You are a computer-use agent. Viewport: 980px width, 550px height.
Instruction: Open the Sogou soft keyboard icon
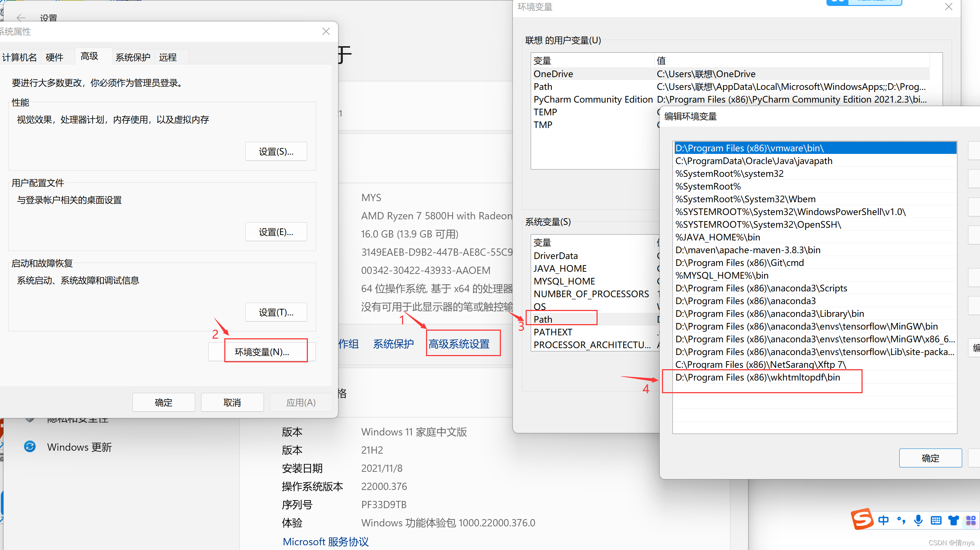point(936,520)
